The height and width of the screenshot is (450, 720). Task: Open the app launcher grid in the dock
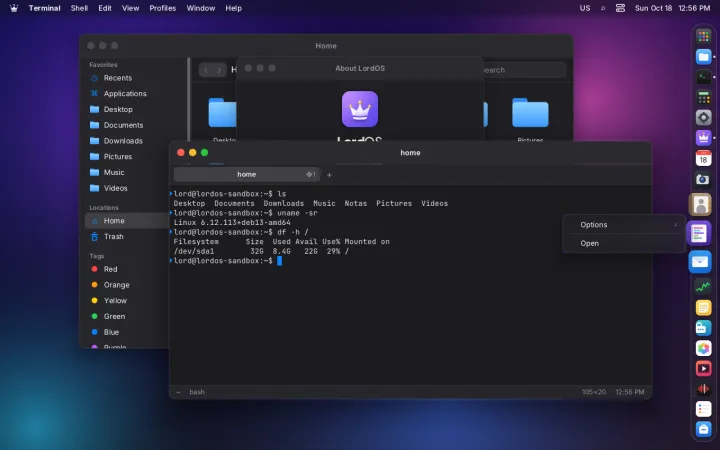tap(703, 36)
